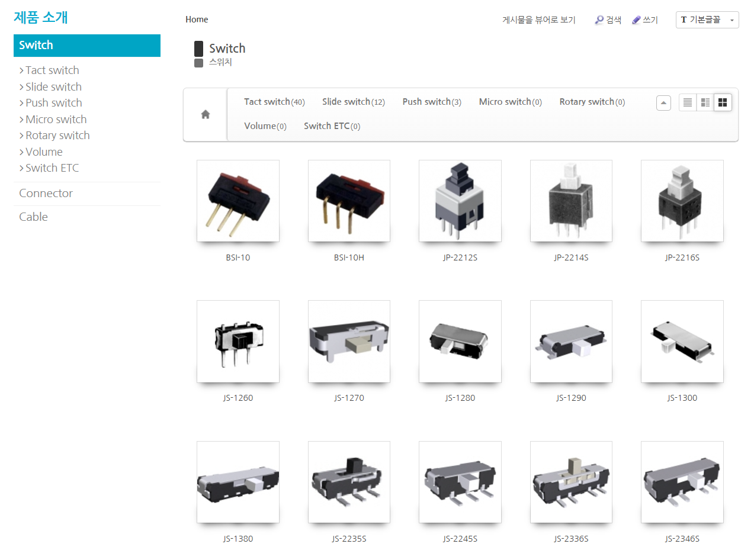Image resolution: width=754 pixels, height=560 pixels.
Task: Open JS-1300 product thumbnail
Action: pos(682,342)
